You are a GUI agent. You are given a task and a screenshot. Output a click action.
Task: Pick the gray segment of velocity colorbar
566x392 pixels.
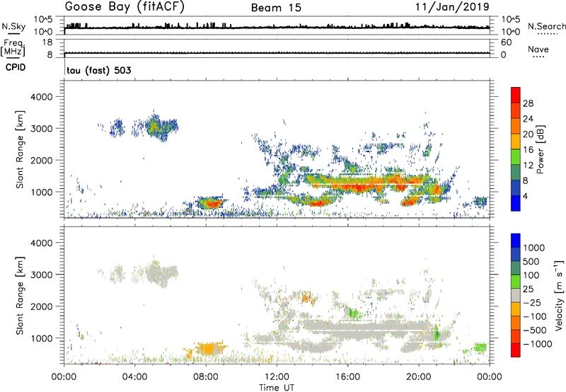(516, 295)
